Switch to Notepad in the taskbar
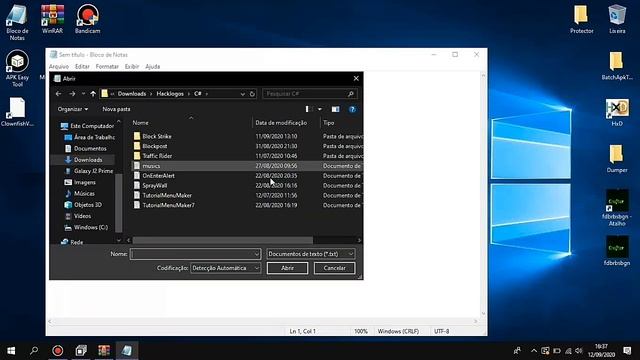 click(127, 351)
